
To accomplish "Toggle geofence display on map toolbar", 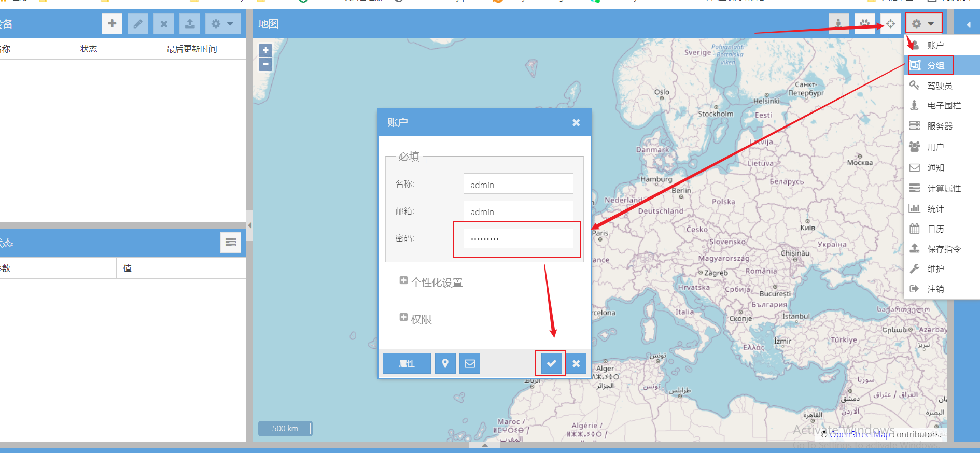I will (x=838, y=24).
